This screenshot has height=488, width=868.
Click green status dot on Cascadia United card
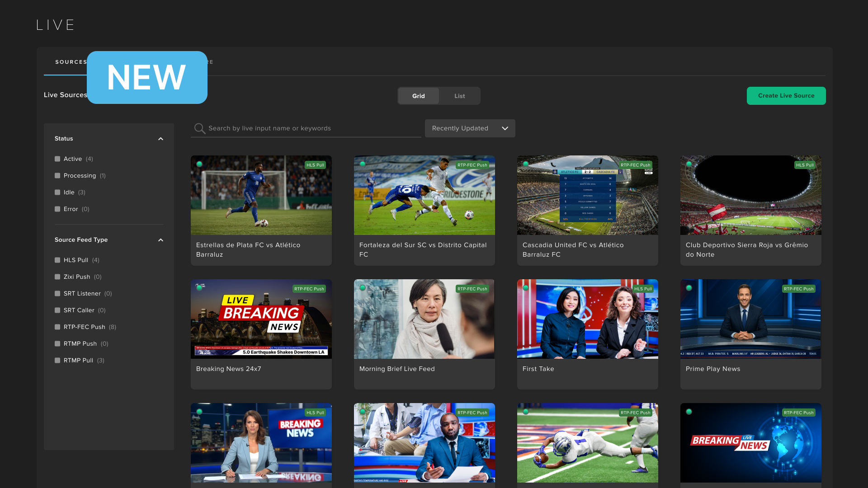pos(526,164)
